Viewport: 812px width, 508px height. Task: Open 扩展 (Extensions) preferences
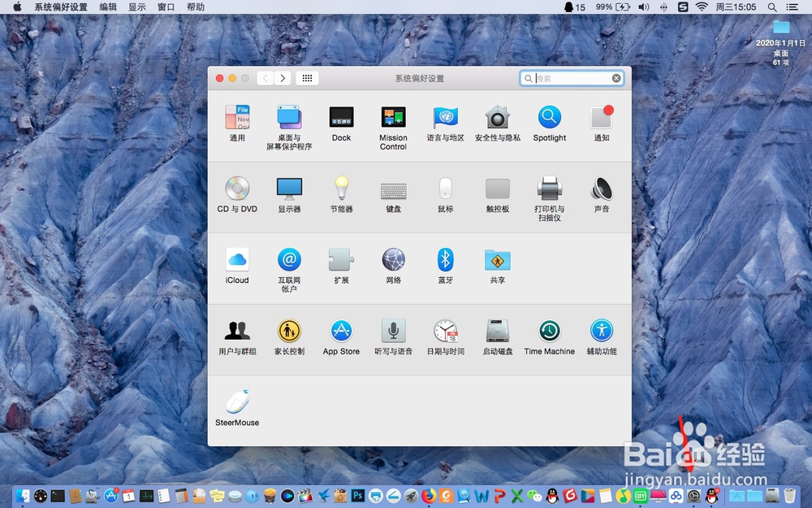(x=341, y=266)
